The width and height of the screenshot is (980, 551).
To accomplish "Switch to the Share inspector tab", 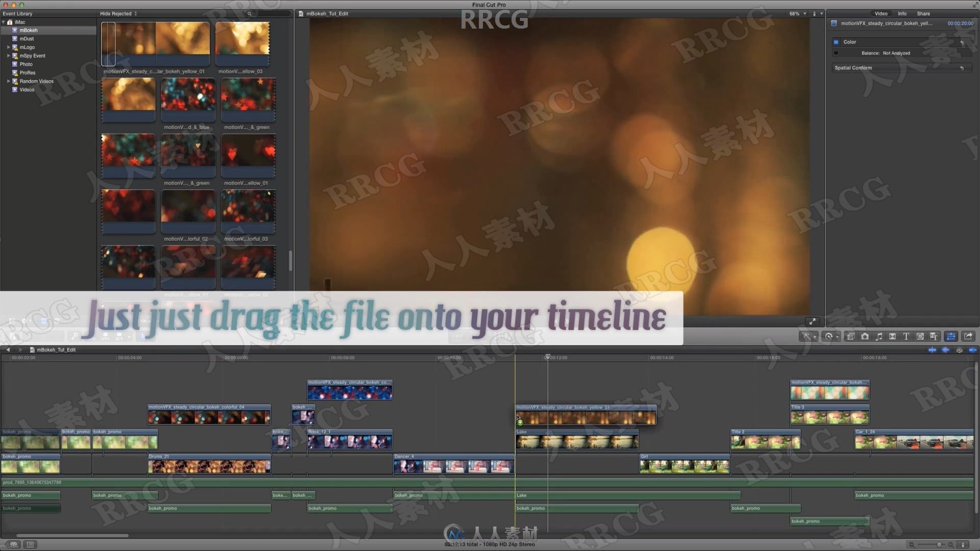I will 923,14.
